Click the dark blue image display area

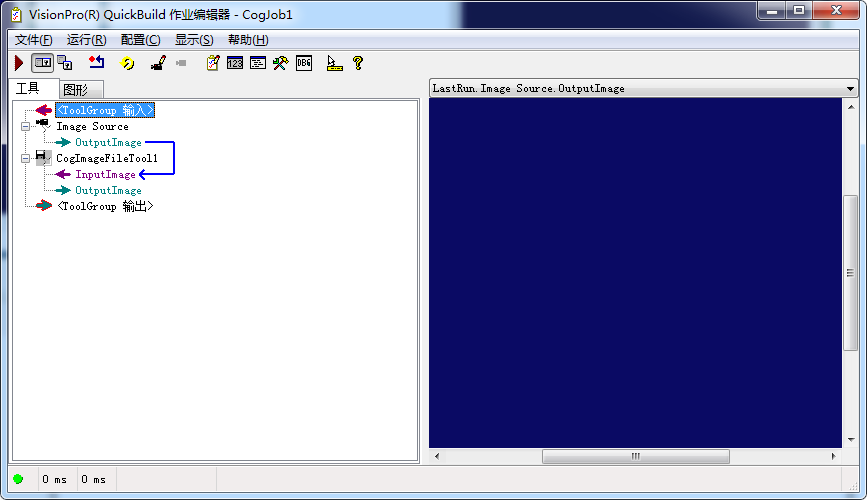(635, 273)
